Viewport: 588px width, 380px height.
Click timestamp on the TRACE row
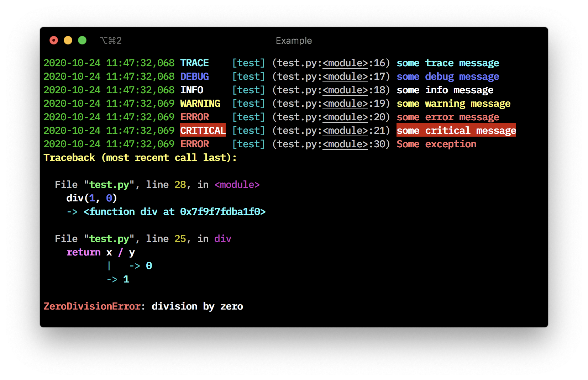tap(109, 63)
